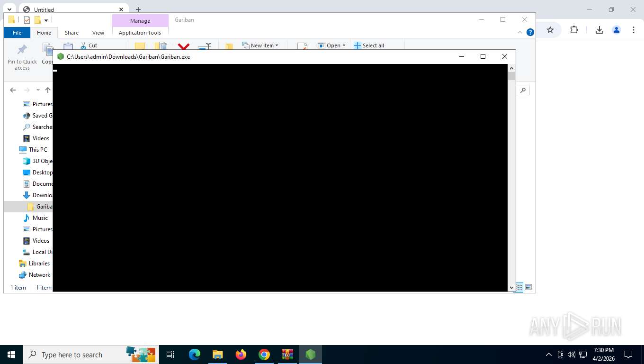This screenshot has width=644, height=364.
Task: Open Chrome taskbar icon
Action: coord(264,355)
